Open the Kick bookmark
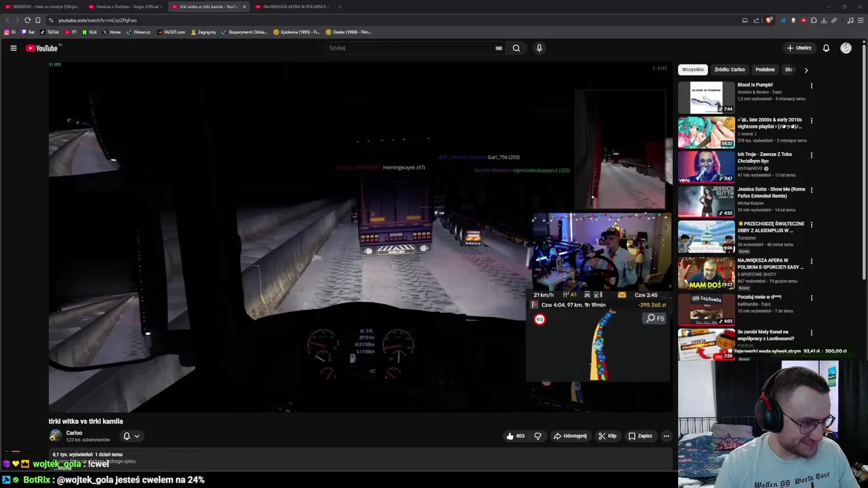 90,32
